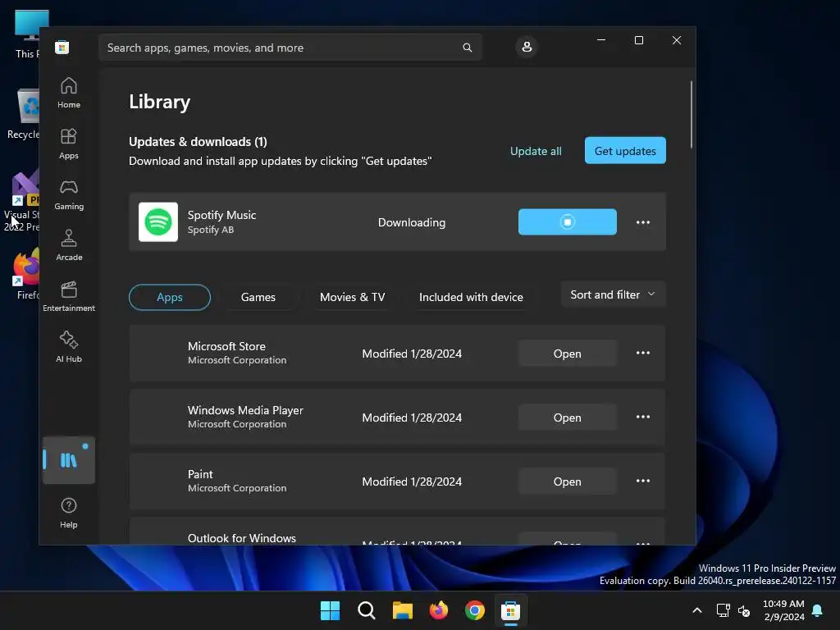Open the user account profile icon
The image size is (840, 630).
(x=527, y=47)
